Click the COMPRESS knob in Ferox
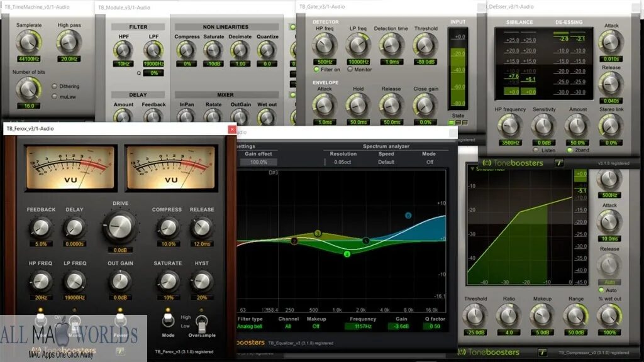This screenshot has height=362, width=644. click(167, 227)
